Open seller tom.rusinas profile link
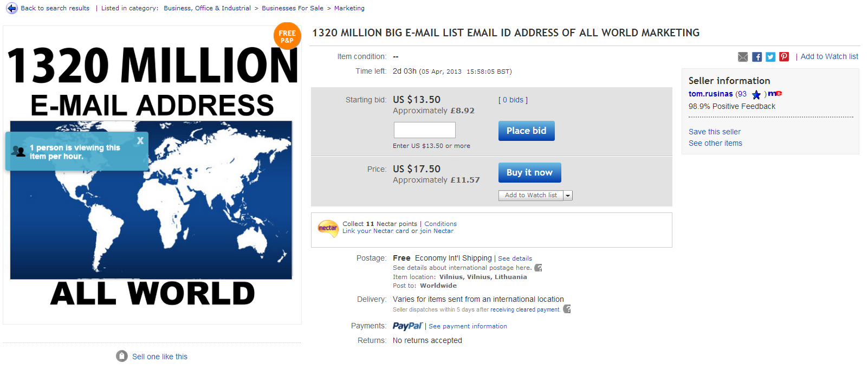 click(710, 94)
